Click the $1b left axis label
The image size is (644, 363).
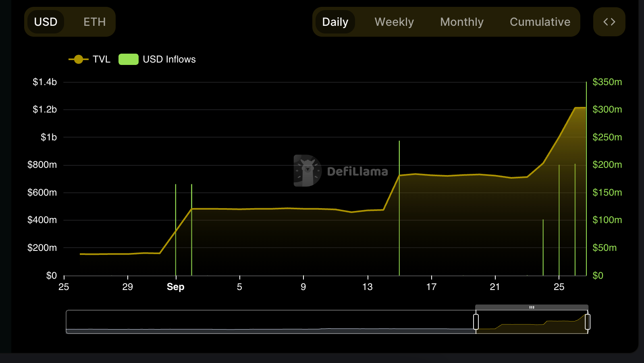click(x=49, y=137)
